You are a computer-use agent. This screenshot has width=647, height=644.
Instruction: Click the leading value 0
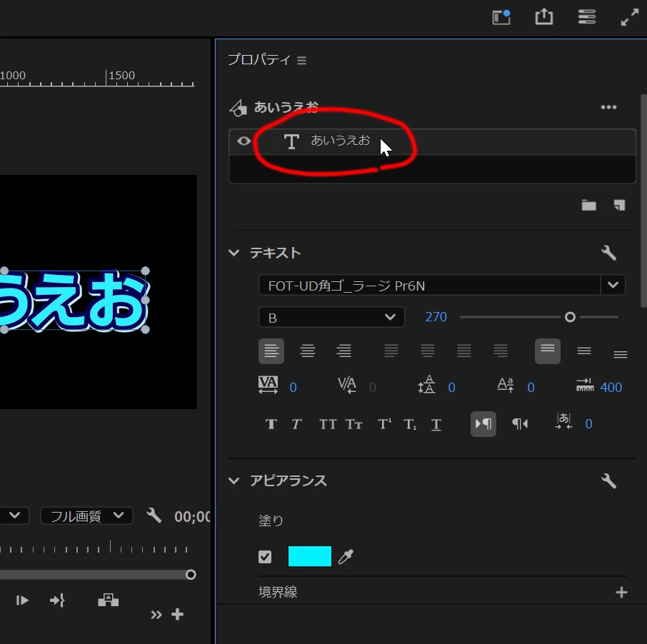tap(451, 388)
